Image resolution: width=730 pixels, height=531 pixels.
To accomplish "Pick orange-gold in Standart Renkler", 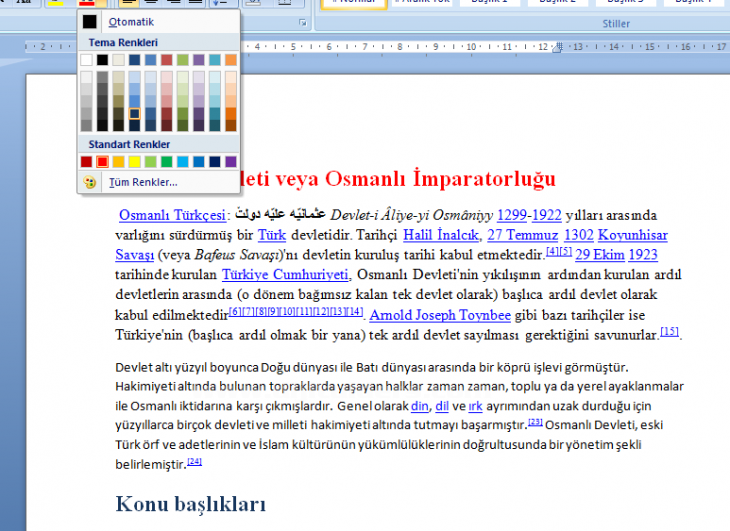I will (x=119, y=161).
